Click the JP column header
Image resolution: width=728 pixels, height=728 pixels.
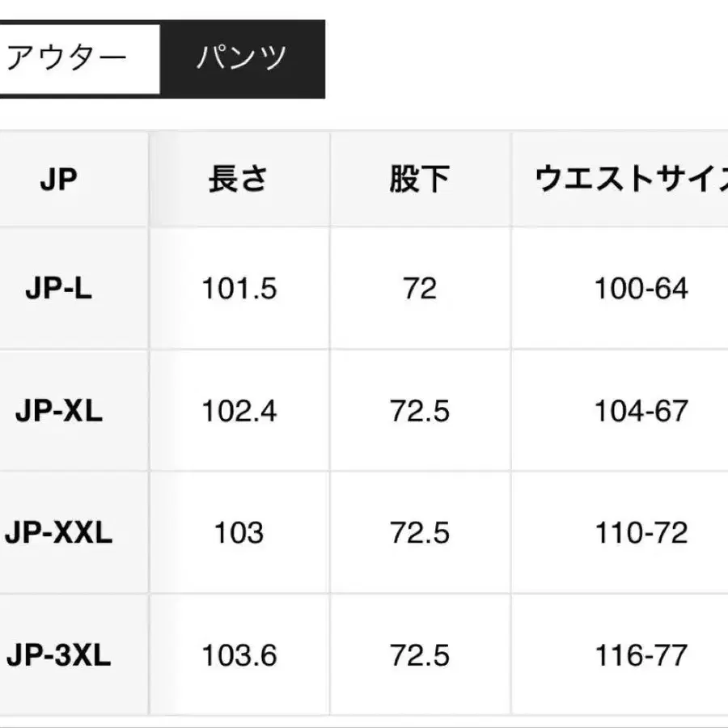(58, 180)
